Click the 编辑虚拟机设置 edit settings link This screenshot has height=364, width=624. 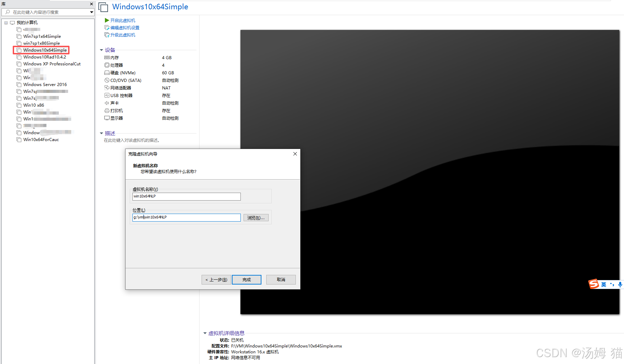(x=125, y=28)
